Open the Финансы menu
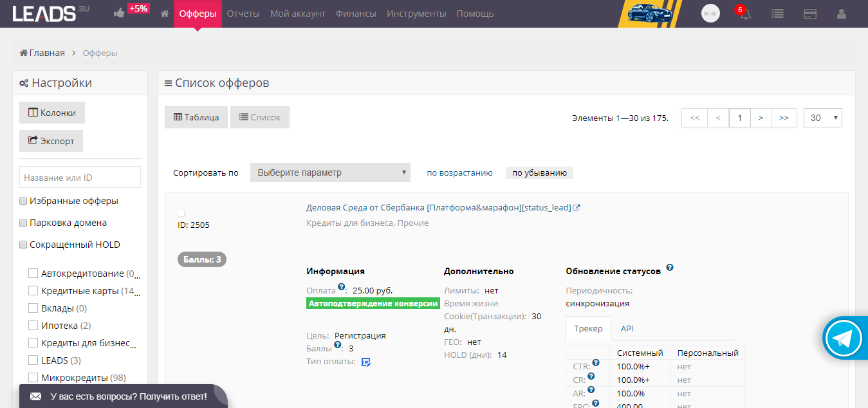Image resolution: width=868 pixels, height=408 pixels. pos(356,14)
